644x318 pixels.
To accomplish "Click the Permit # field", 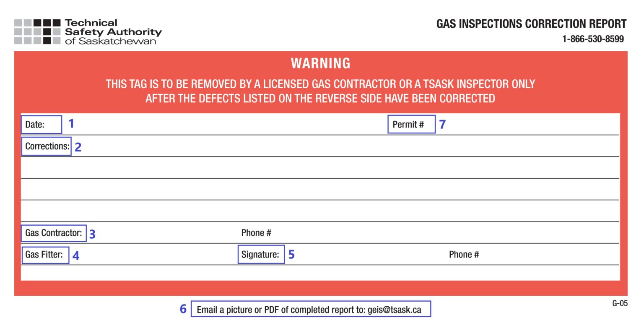I will coord(411,124).
